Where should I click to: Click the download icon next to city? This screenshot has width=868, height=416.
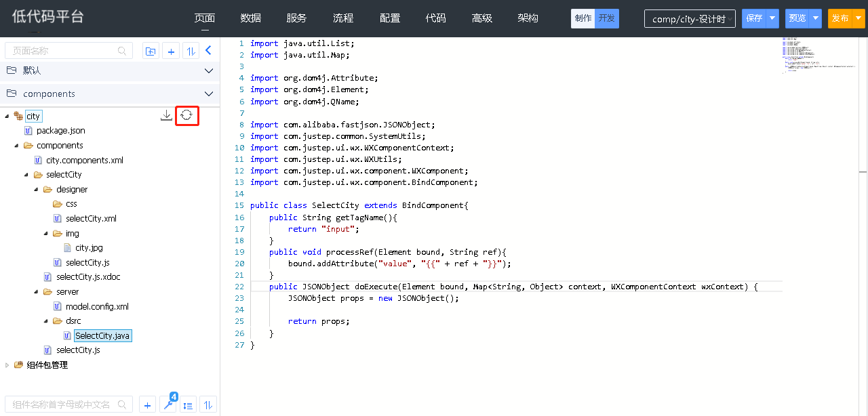point(166,116)
